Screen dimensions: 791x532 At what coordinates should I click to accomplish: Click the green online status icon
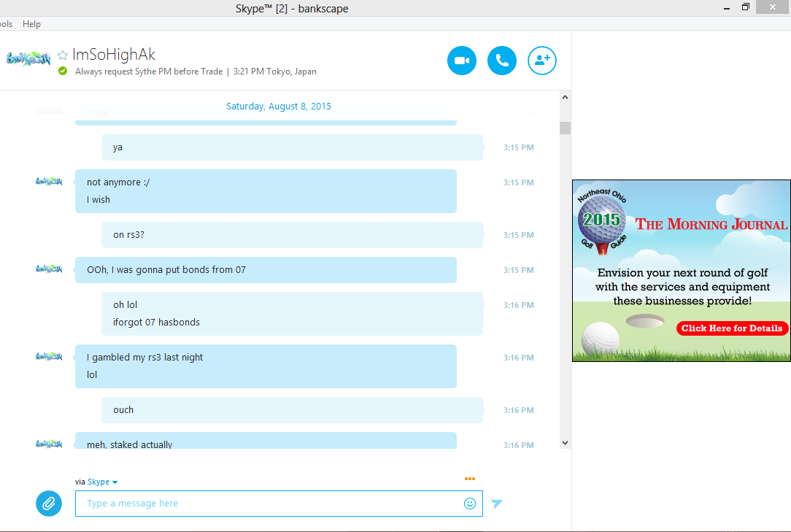point(63,72)
